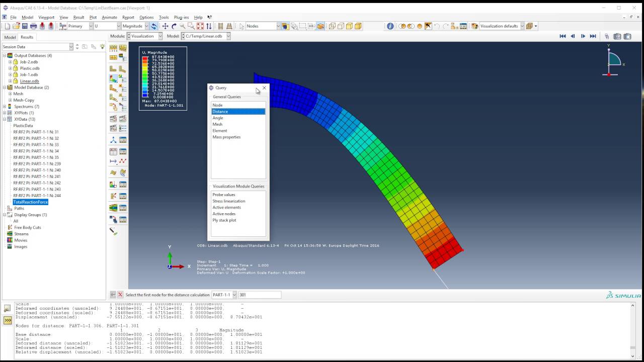Click the save floppy disk icon
This screenshot has height=362, width=644.
[25, 26]
